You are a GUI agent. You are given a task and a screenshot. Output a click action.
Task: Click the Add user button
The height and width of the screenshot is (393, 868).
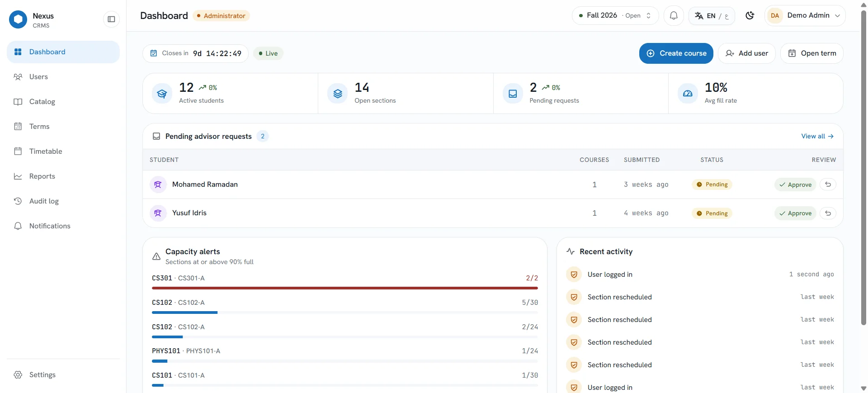point(746,53)
